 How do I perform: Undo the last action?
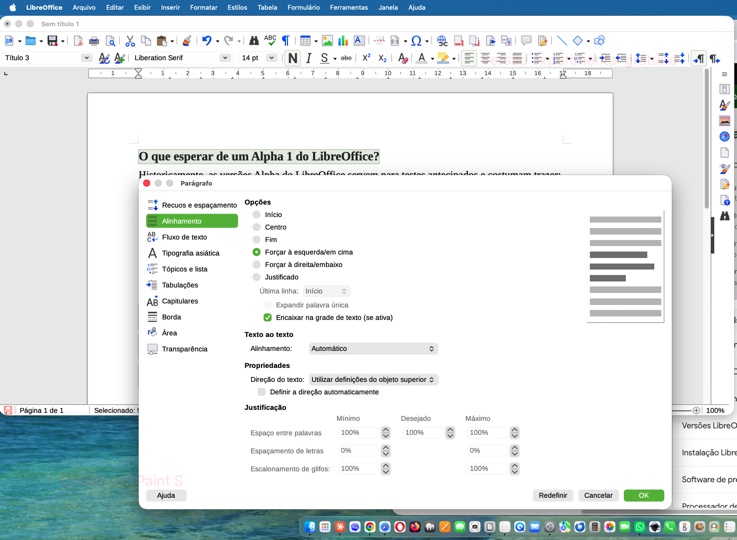point(206,41)
